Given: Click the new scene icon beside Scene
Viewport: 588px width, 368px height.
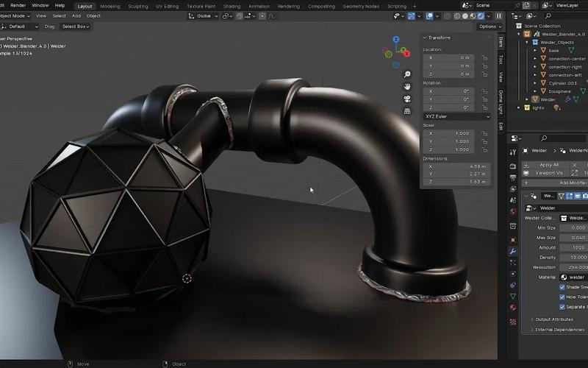Looking at the screenshot, I should (x=527, y=5).
